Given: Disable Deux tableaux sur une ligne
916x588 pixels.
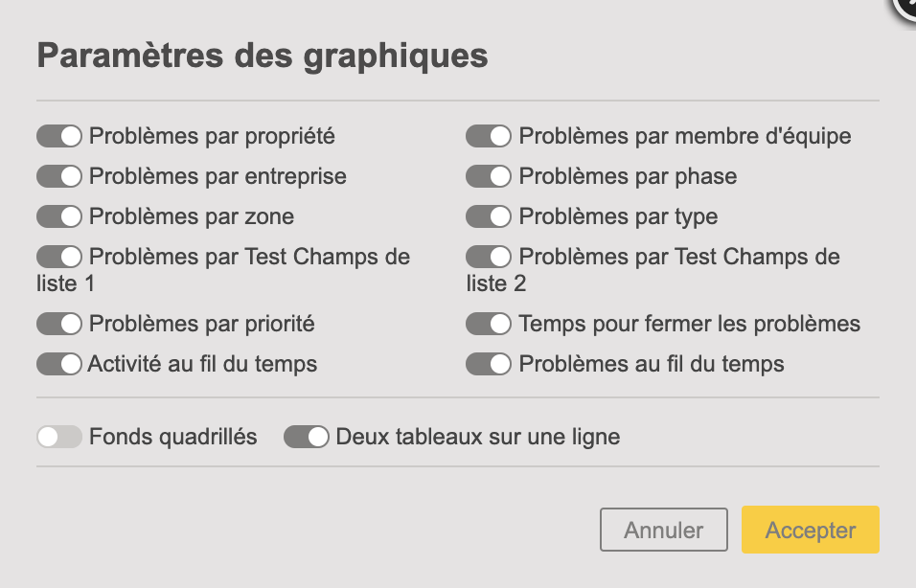Looking at the screenshot, I should [x=306, y=437].
